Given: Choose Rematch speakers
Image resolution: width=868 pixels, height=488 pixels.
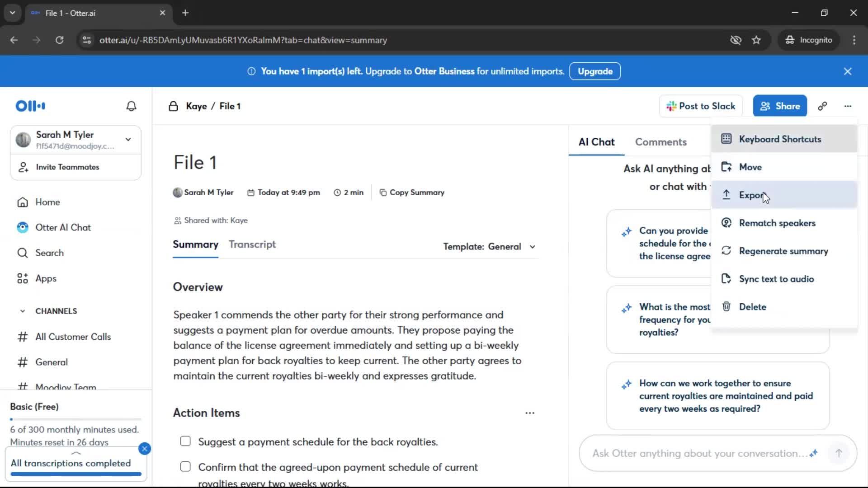Looking at the screenshot, I should point(784,223).
